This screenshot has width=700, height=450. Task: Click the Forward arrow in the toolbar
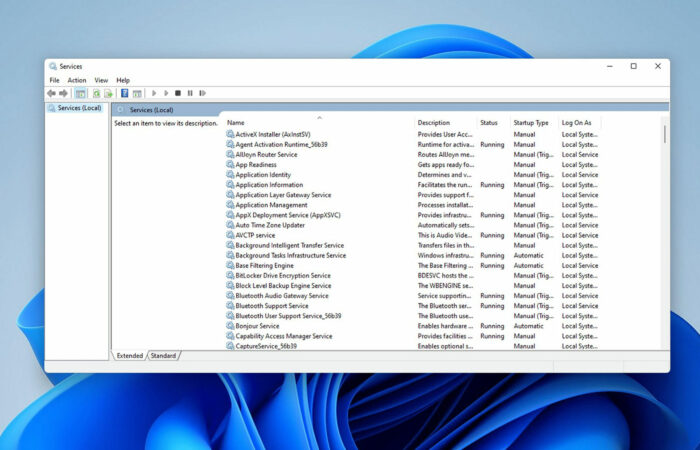[63, 93]
